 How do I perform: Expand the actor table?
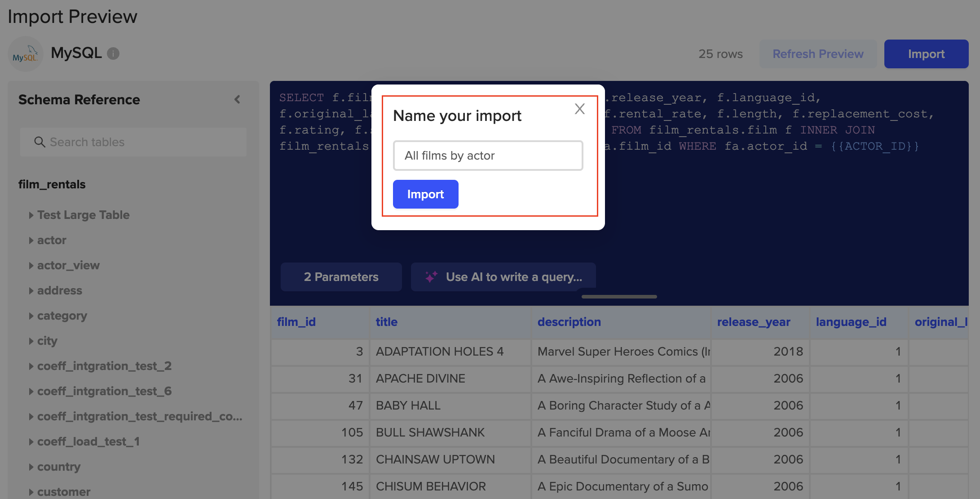click(x=31, y=241)
